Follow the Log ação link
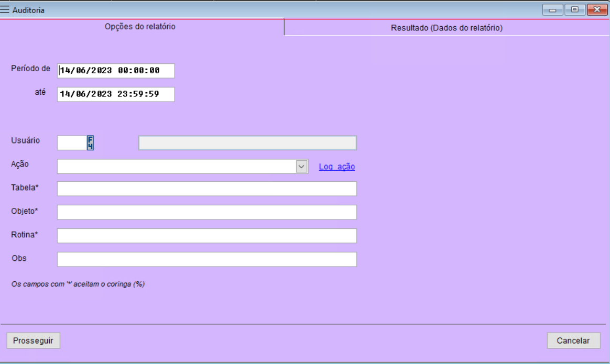 pos(336,167)
